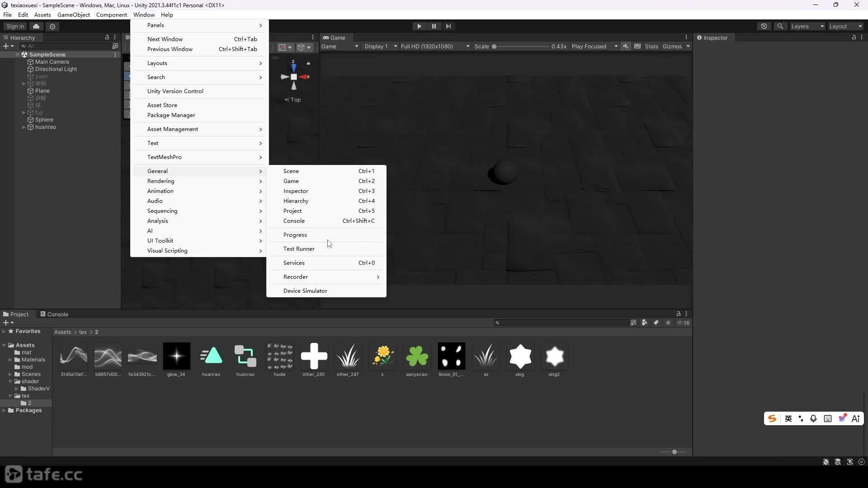The image size is (868, 488).
Task: Expand the huanrao object in Hierarchy
Action: pyautogui.click(x=24, y=127)
